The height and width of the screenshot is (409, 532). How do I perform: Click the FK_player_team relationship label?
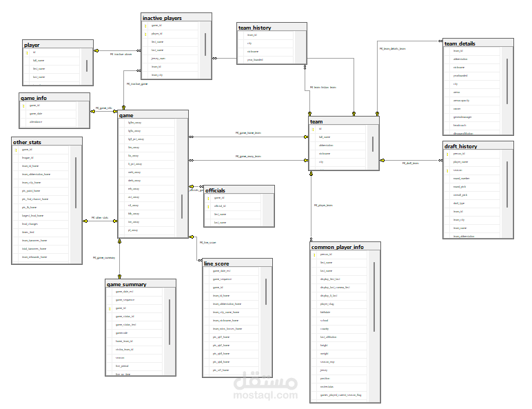pos(323,205)
